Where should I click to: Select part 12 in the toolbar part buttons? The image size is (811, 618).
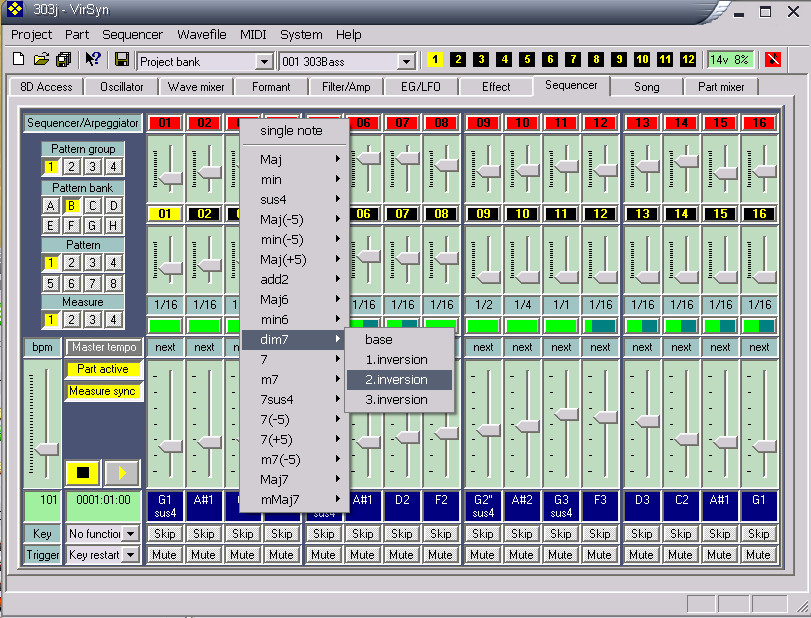688,59
